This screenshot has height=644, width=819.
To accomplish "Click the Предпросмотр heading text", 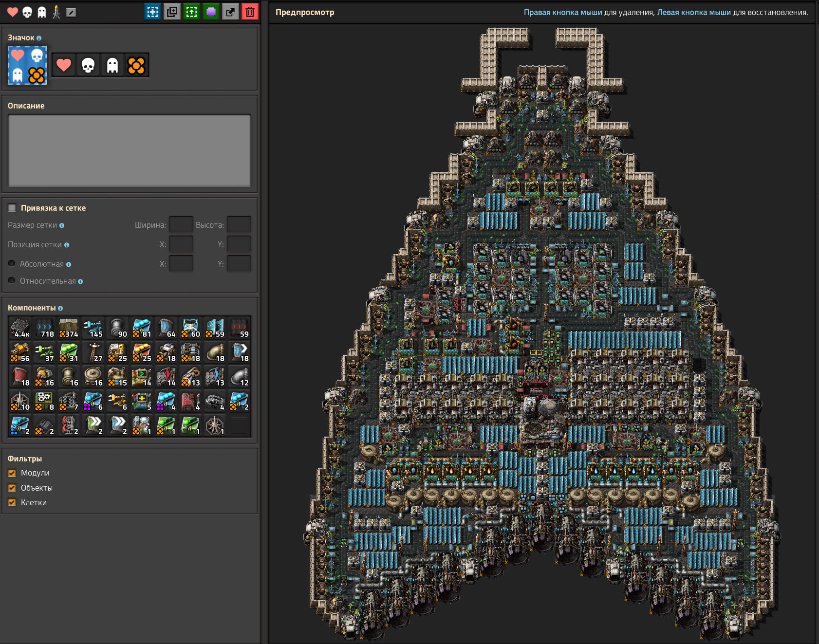I will coord(305,13).
